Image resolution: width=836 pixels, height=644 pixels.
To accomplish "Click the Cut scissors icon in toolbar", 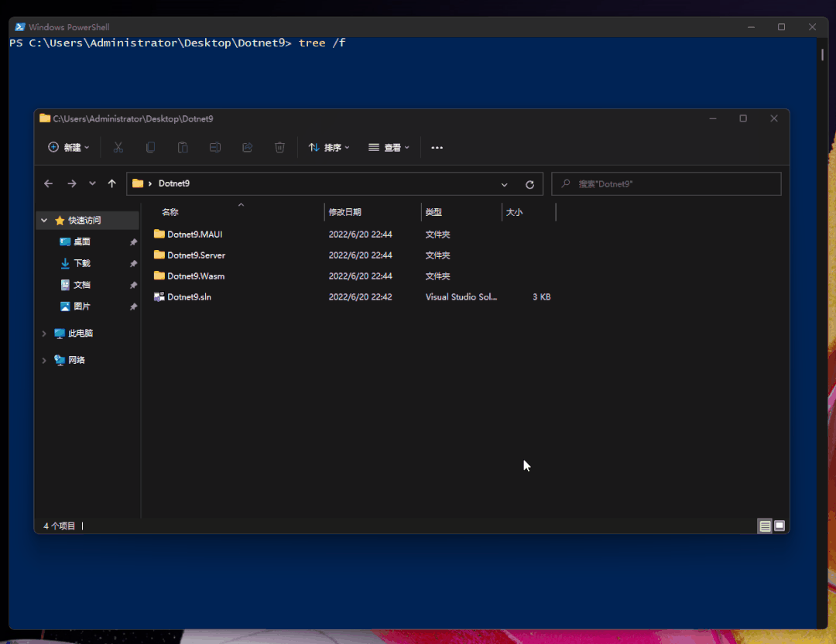I will point(118,147).
